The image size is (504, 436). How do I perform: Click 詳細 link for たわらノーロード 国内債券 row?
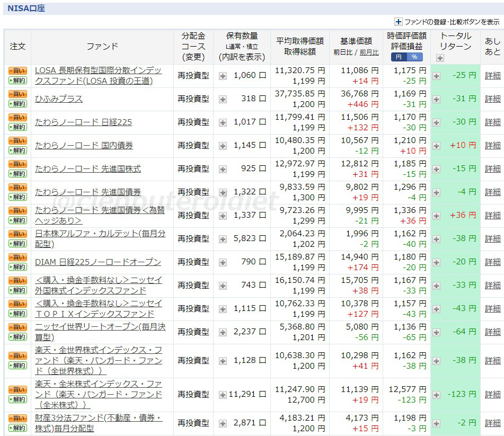pos(492,145)
